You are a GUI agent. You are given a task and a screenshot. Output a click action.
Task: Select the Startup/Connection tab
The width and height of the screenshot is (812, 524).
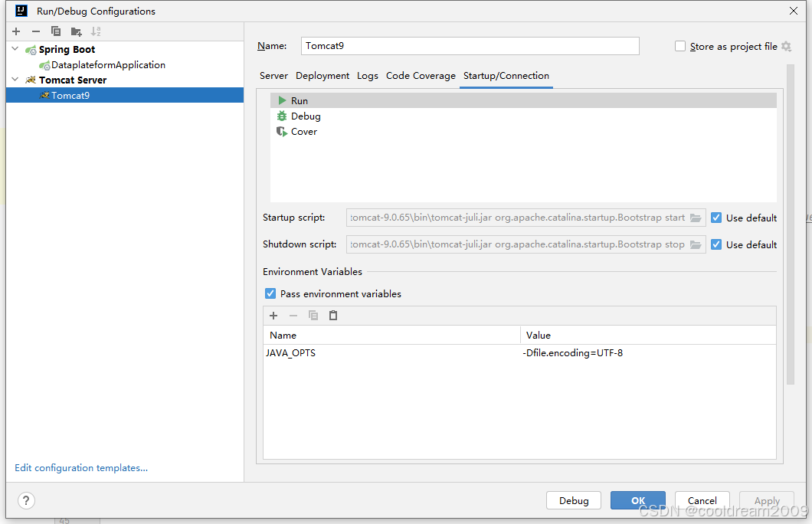tap(506, 76)
